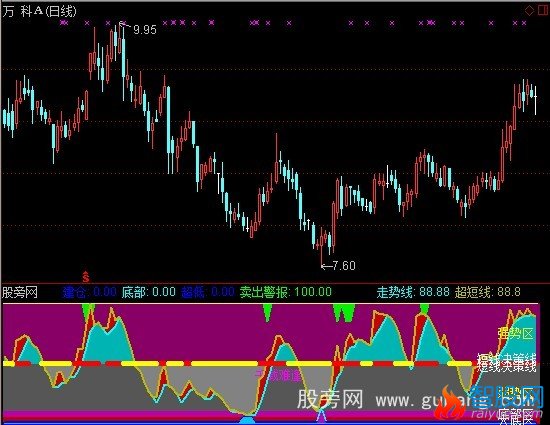The image size is (550, 425).
Task: Click the purple bottom signal triangle marker
Action: pyautogui.click(x=322, y=416)
